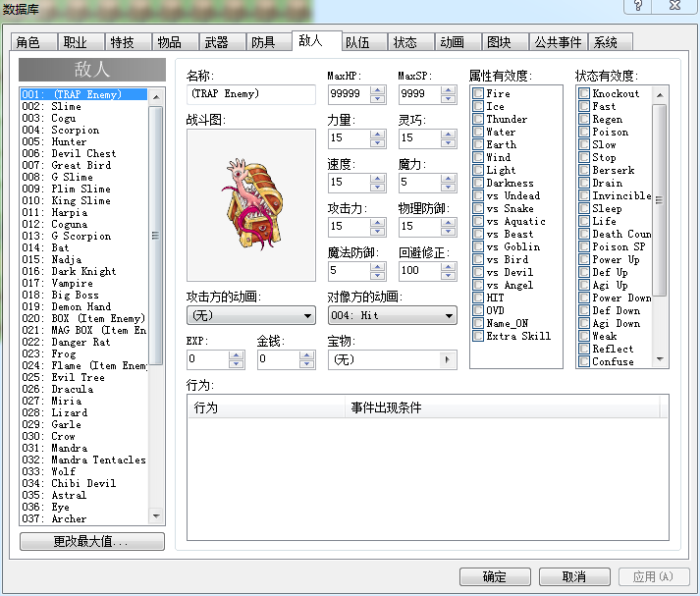Click the 金钱 spinner up arrow
The image size is (700, 596).
tap(306, 354)
